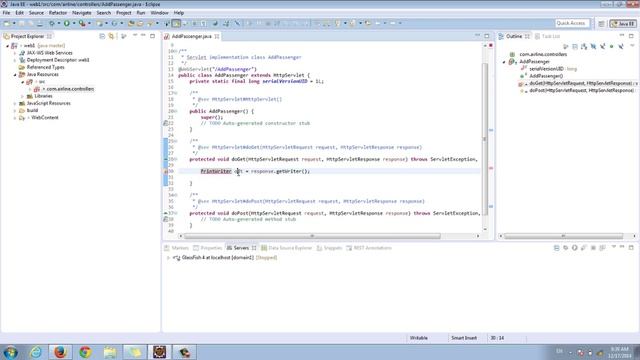Open Internet Explorer from the taskbar

[36, 352]
